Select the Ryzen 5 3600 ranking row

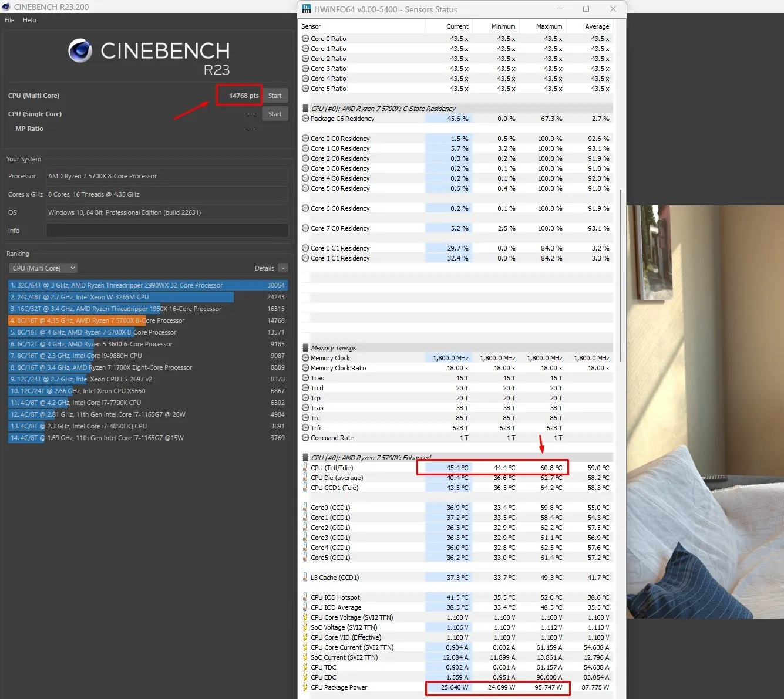[x=147, y=344]
